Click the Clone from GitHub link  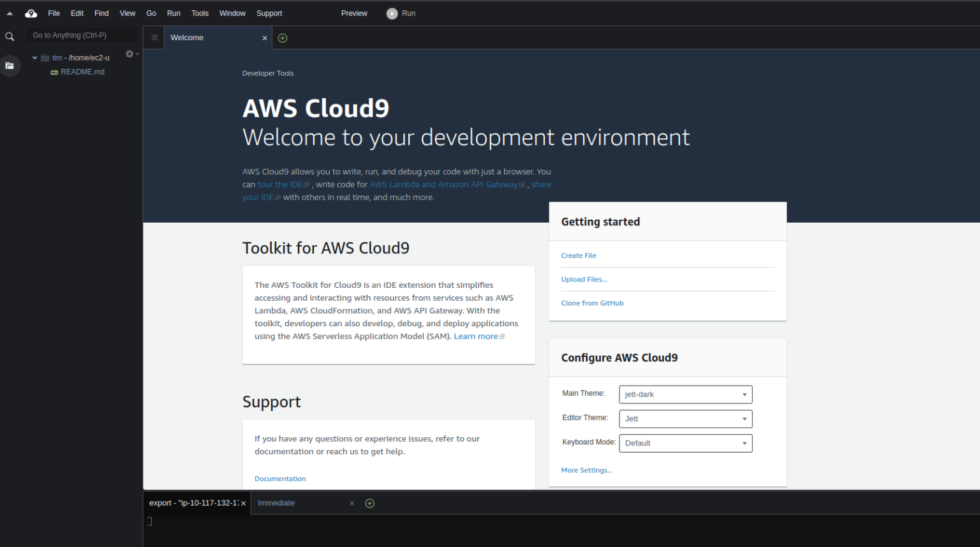(x=592, y=303)
